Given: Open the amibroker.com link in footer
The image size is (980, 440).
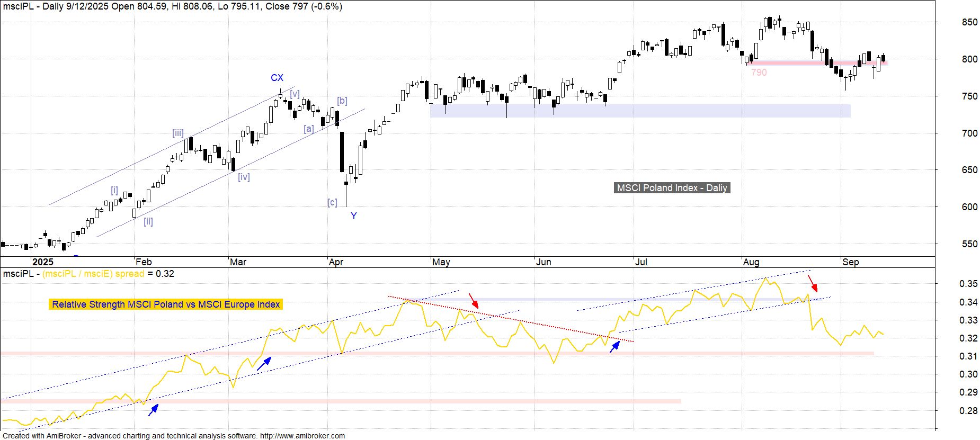Looking at the screenshot, I should (302, 436).
